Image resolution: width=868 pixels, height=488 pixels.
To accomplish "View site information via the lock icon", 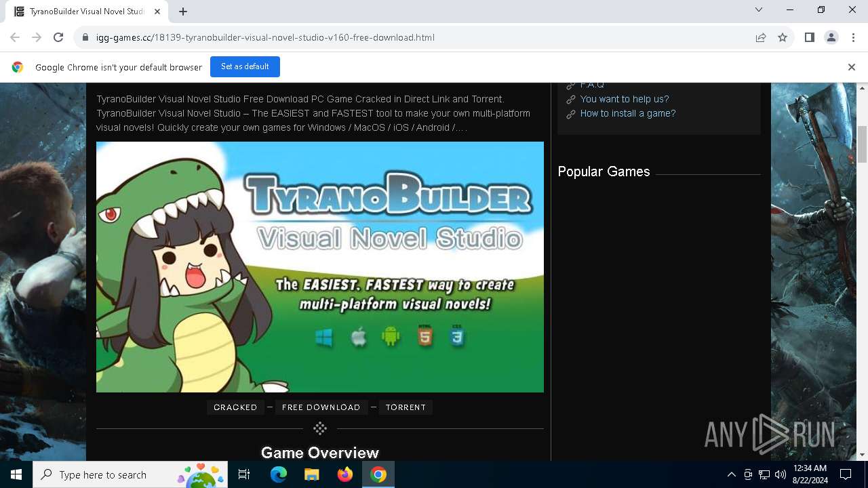I will click(85, 37).
